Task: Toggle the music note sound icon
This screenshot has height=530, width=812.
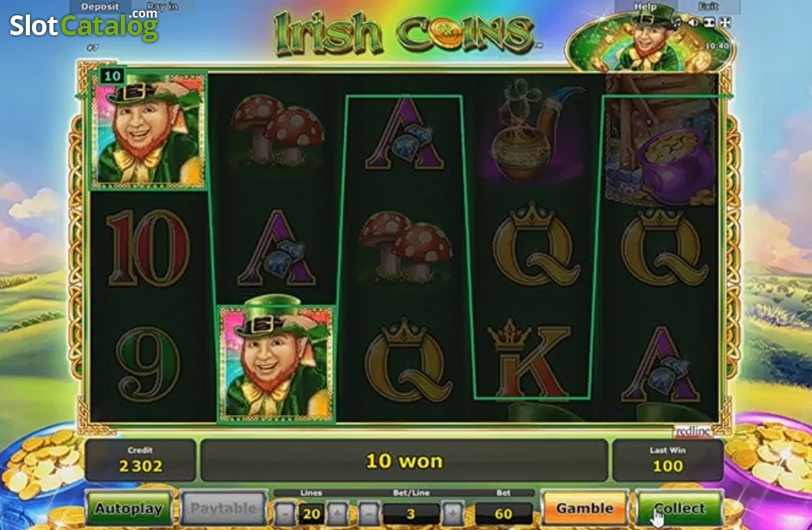Action: click(678, 22)
